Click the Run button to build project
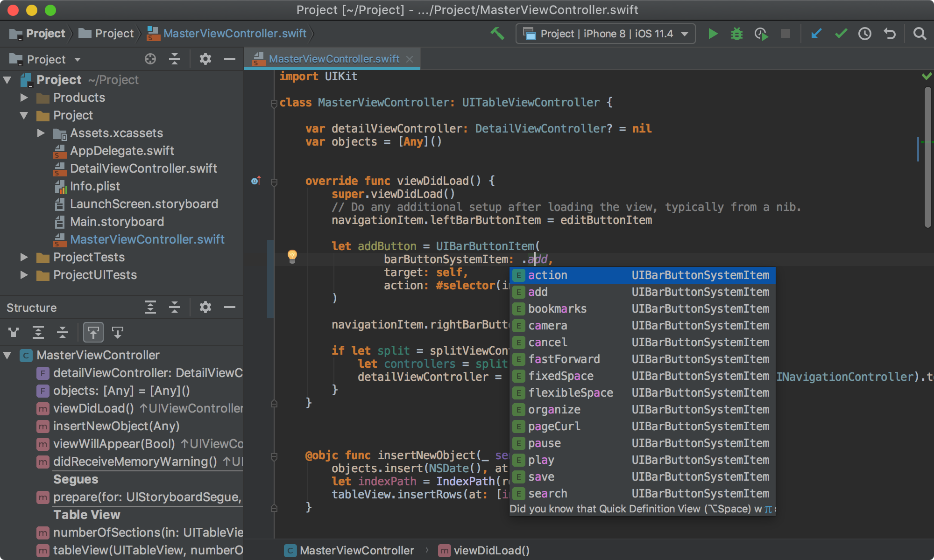The image size is (934, 560). pyautogui.click(x=713, y=33)
